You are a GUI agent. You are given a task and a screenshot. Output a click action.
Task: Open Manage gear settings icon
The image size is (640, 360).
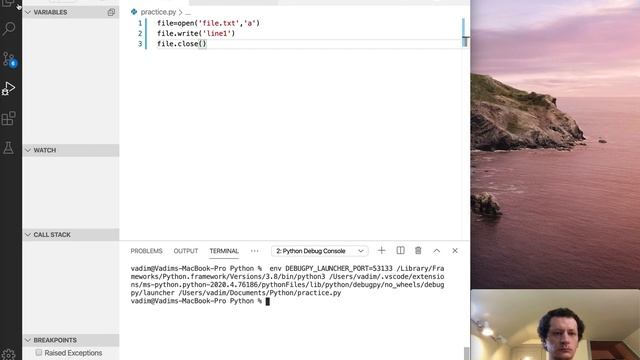9,354
